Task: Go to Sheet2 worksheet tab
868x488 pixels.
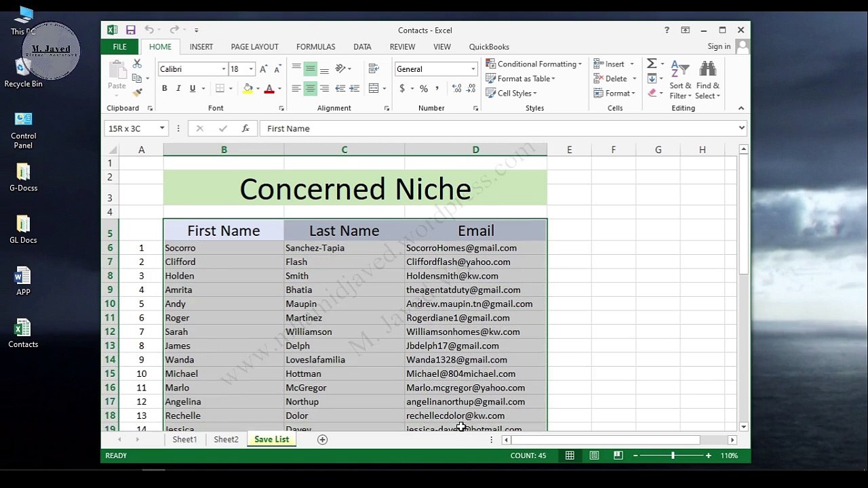Action: coord(226,439)
